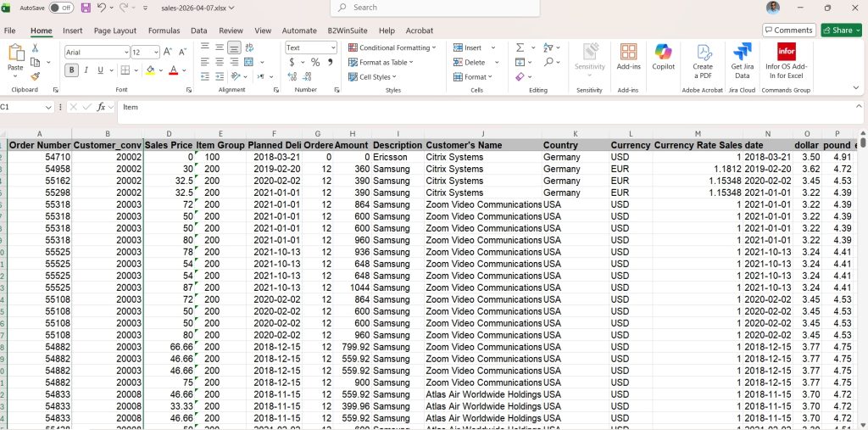Open the Name Box dropdown arrow
This screenshot has width=868, height=430.
tap(48, 107)
